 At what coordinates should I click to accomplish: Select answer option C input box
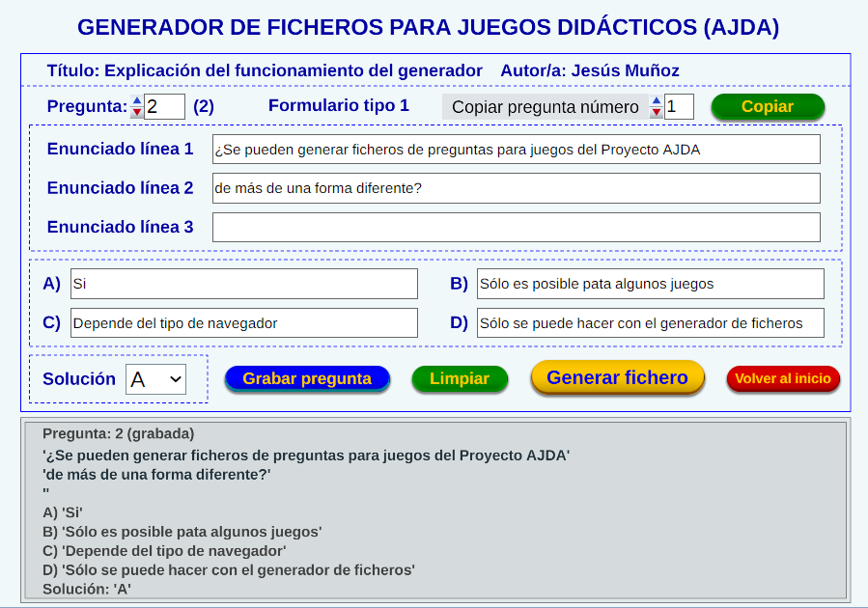point(243,323)
